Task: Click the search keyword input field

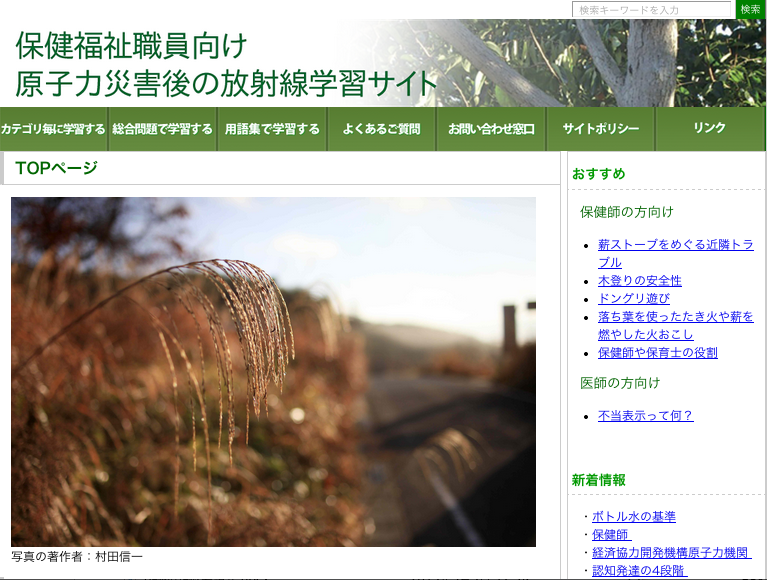Action: pyautogui.click(x=652, y=10)
